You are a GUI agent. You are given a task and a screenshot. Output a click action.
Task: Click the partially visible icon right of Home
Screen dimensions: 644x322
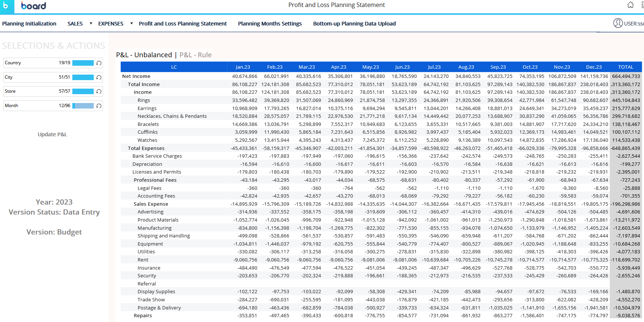pyautogui.click(x=642, y=5)
